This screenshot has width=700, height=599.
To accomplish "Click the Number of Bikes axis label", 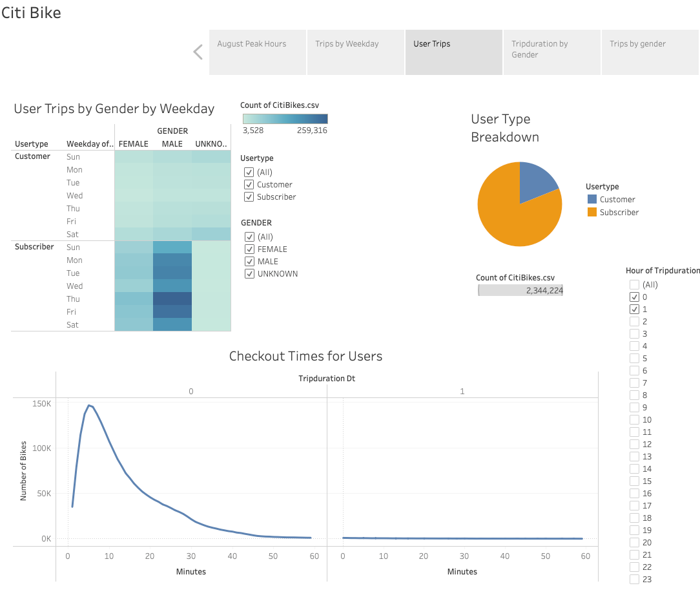I will pos(23,471).
